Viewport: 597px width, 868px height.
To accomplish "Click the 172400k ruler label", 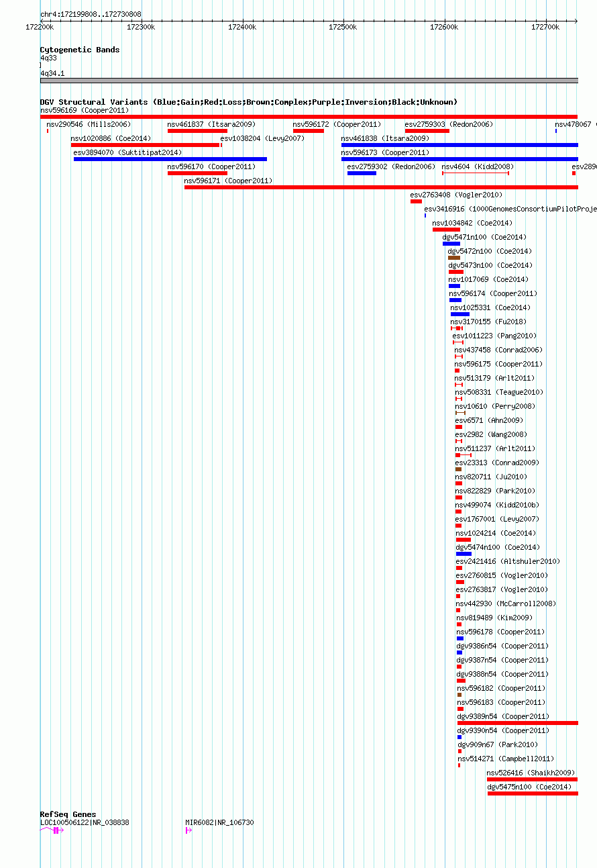I will pos(241,27).
